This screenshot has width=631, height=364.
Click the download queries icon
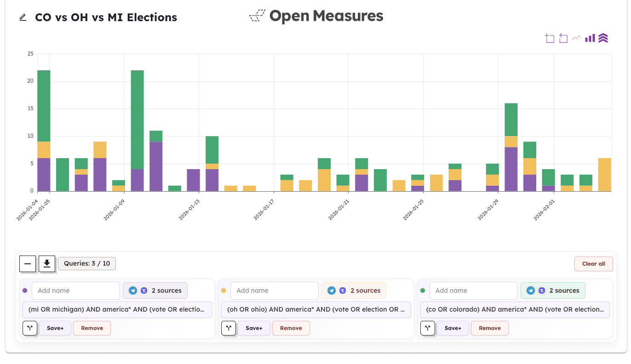coord(47,264)
